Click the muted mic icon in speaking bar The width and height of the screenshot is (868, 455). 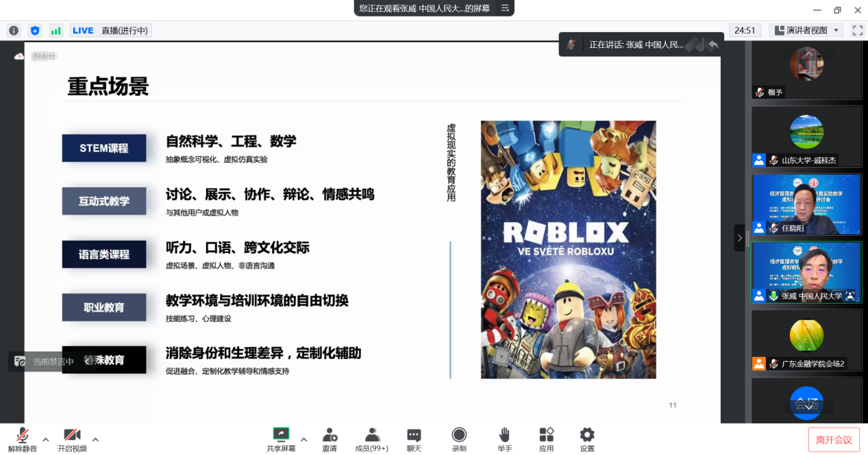click(x=570, y=45)
